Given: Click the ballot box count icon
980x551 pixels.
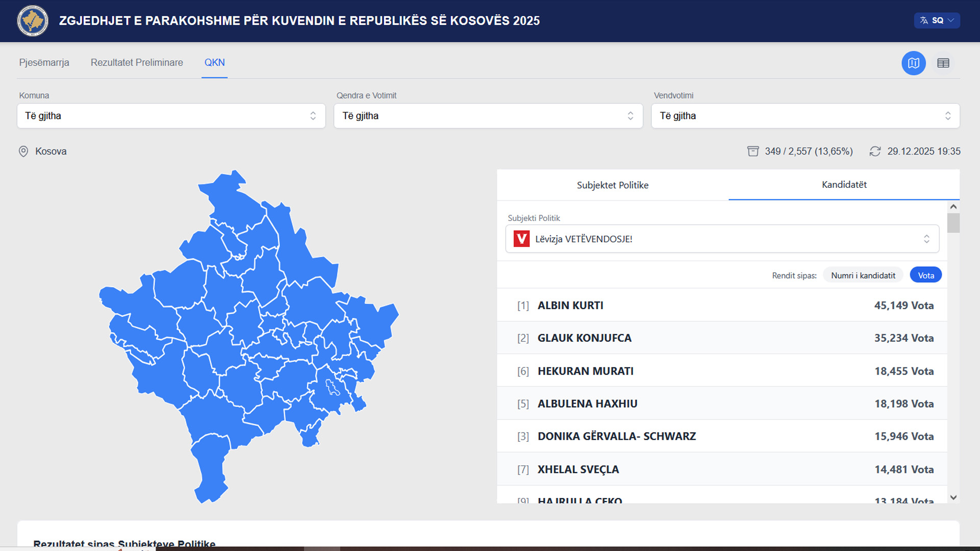Looking at the screenshot, I should 753,152.
